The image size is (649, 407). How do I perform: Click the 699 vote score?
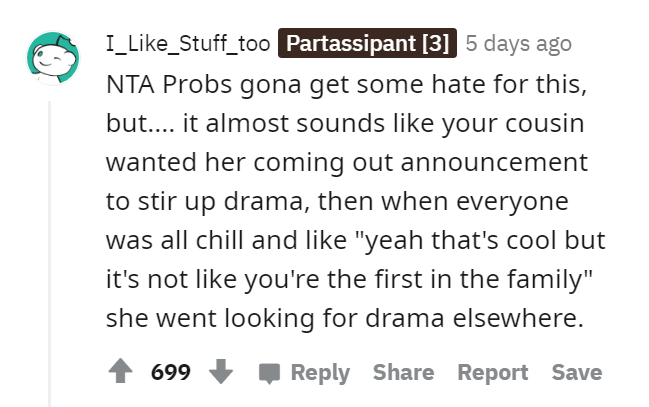click(x=171, y=372)
